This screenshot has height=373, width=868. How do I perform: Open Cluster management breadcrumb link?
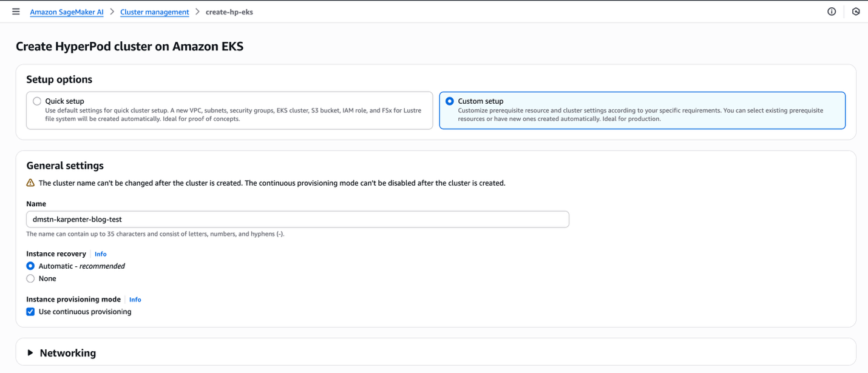[x=155, y=12]
